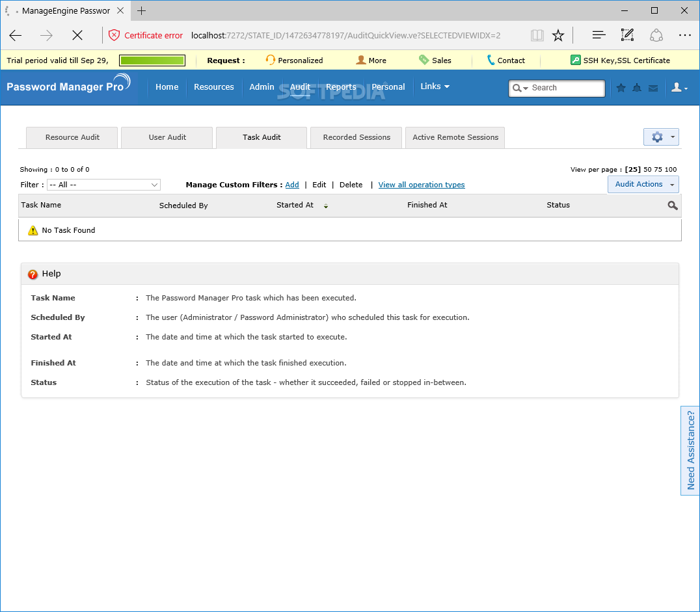Switch to Active Remote Sessions tab

pyautogui.click(x=455, y=137)
